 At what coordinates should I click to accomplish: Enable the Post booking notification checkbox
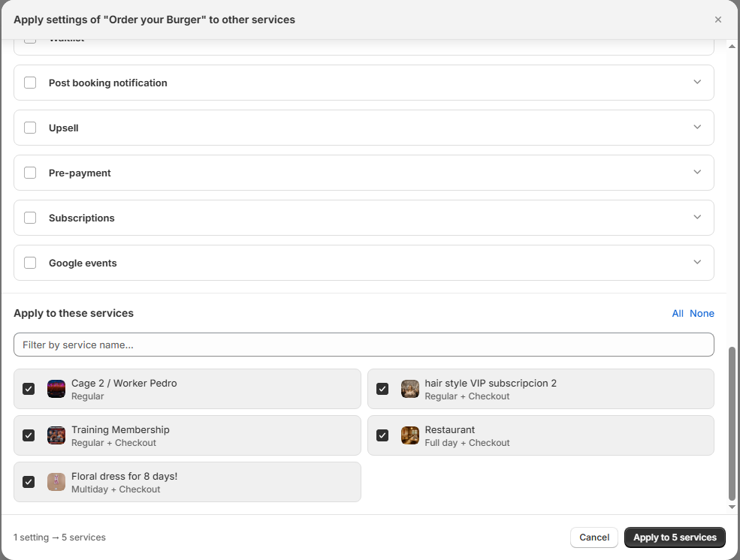pyautogui.click(x=30, y=83)
